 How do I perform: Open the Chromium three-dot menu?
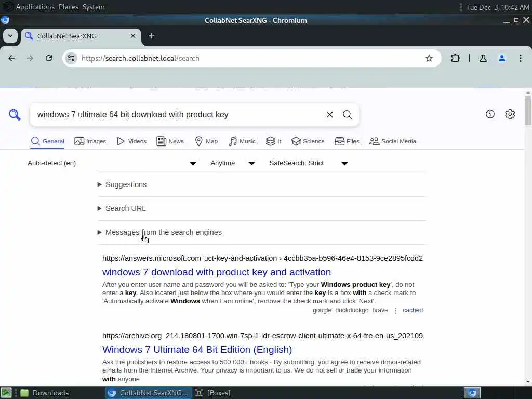(521, 58)
